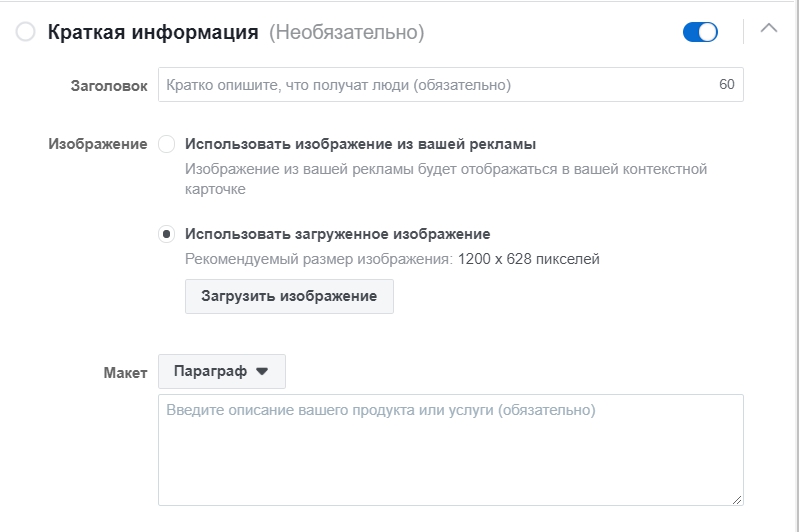
Task: Open the Параграф layout dropdown
Action: click(221, 371)
